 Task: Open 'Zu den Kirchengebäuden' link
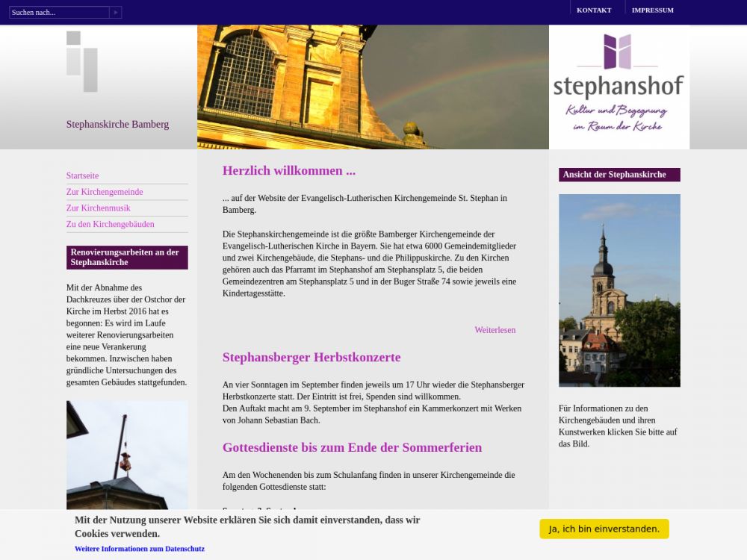click(111, 224)
